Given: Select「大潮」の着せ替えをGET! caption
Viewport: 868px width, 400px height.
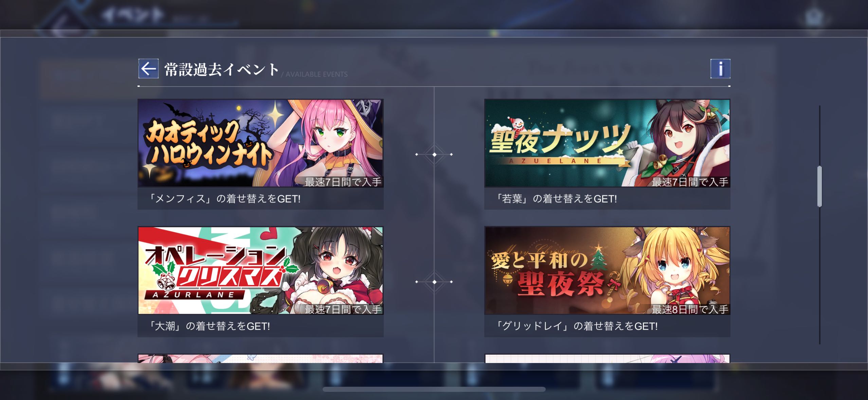Looking at the screenshot, I should [209, 326].
